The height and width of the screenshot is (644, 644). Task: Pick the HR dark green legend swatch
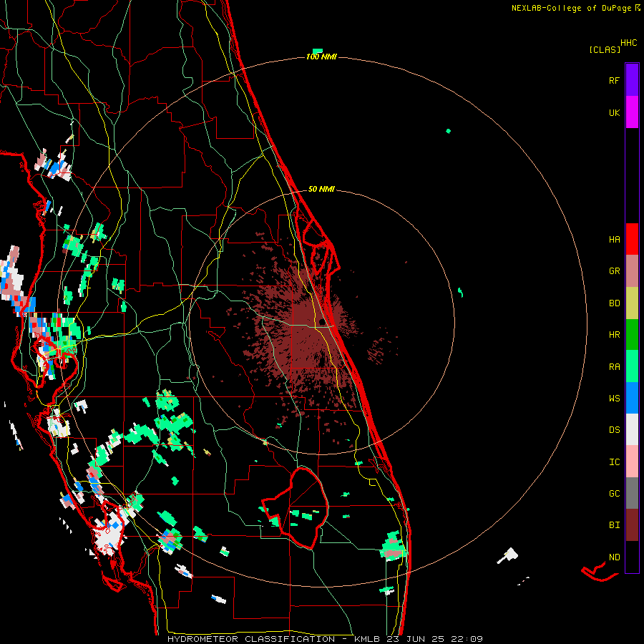(x=632, y=334)
